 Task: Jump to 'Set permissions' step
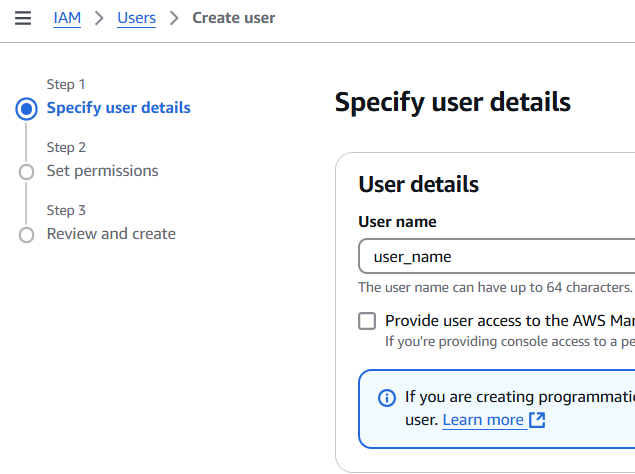click(102, 171)
